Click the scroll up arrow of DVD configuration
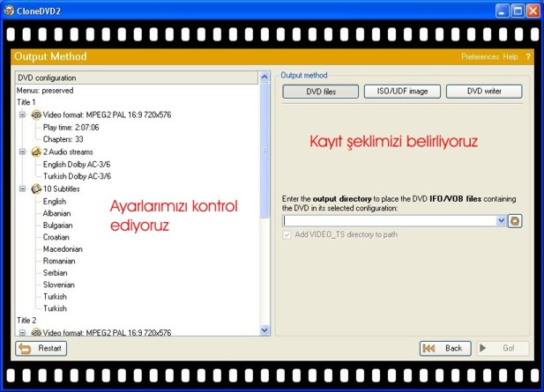 tap(265, 77)
